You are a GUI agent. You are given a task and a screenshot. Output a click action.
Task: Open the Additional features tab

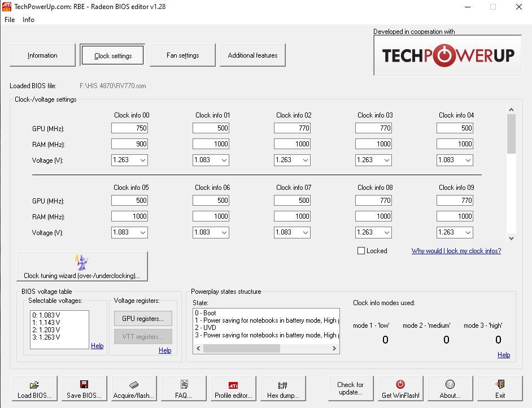[x=253, y=55]
